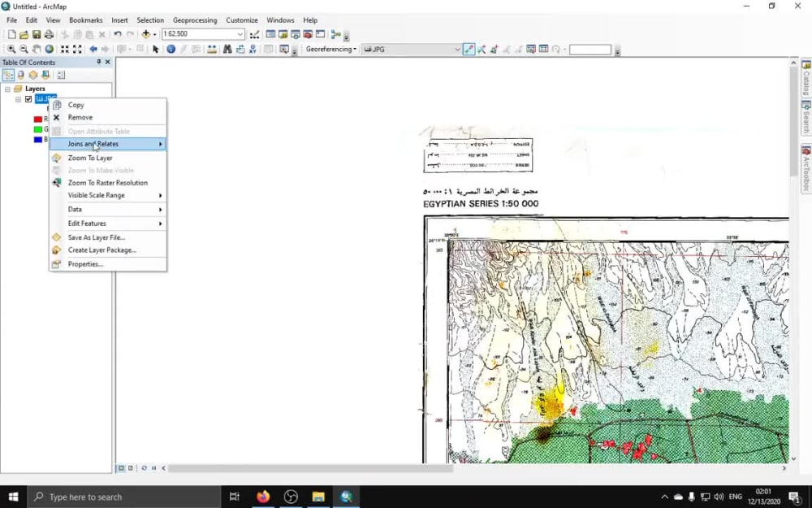
Task: Click the Go To XY tool
Action: [253, 49]
